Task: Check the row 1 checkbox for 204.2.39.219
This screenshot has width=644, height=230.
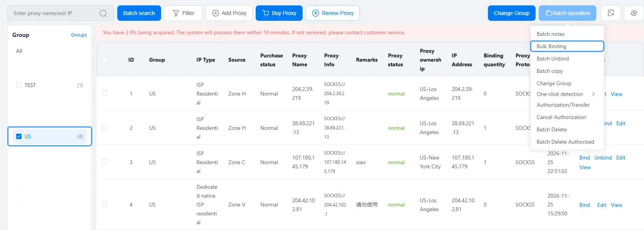Action: [105, 93]
